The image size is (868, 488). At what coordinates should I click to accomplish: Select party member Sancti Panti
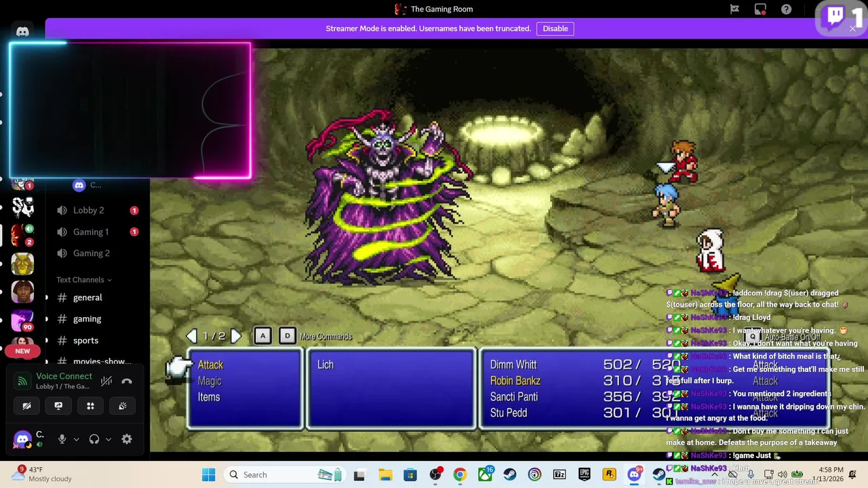[x=514, y=396]
